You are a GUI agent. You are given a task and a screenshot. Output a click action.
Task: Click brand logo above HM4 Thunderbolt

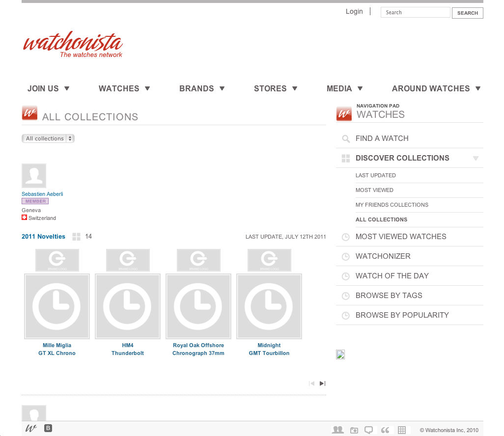[128, 260]
